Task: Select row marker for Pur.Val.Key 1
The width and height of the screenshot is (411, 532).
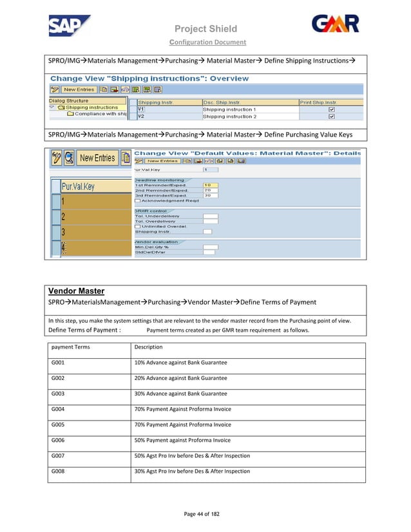Action: pyautogui.click(x=56, y=201)
